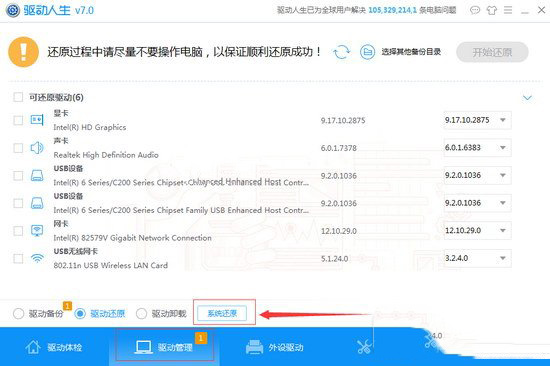Open the main menu hamburger icon
550x366 pixels.
tap(508, 10)
